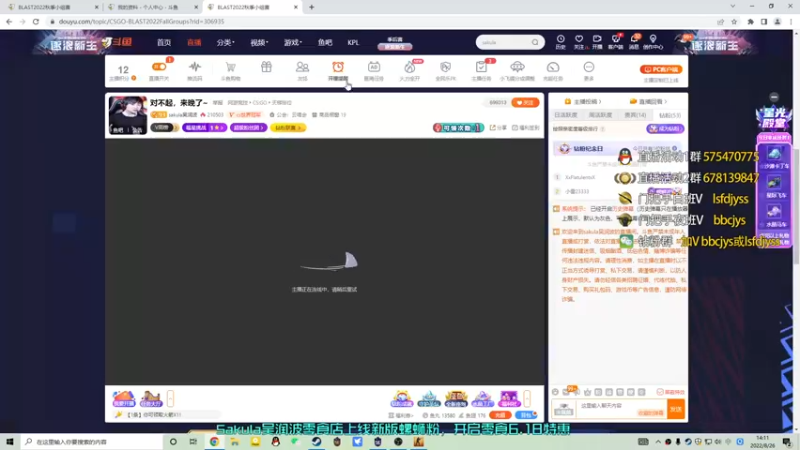
Task: Click in the chat message input field
Action: pyautogui.click(x=622, y=409)
